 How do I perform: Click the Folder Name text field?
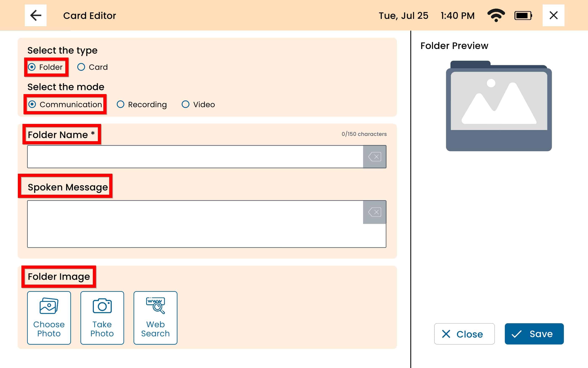(x=195, y=157)
